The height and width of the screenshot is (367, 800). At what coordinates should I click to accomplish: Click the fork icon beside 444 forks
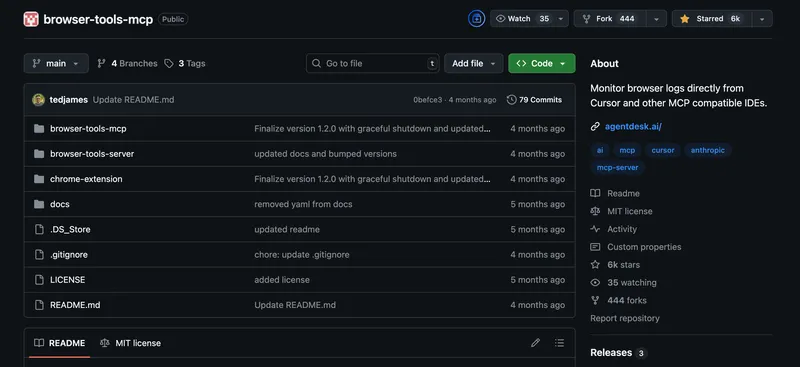point(595,300)
